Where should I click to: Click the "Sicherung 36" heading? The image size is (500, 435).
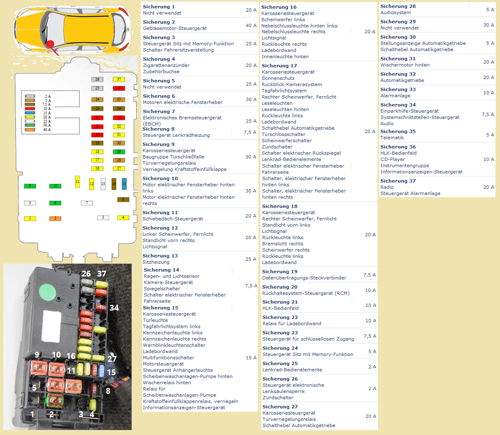pos(398,147)
